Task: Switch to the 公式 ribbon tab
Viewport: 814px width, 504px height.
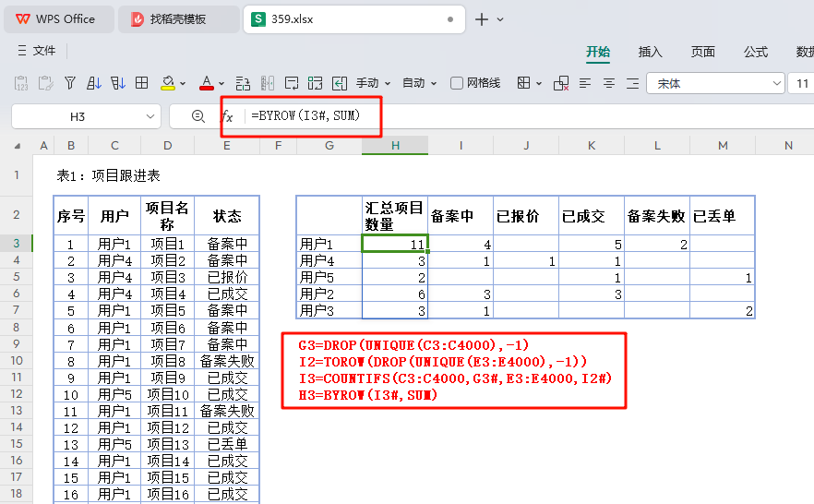Action: (755, 52)
